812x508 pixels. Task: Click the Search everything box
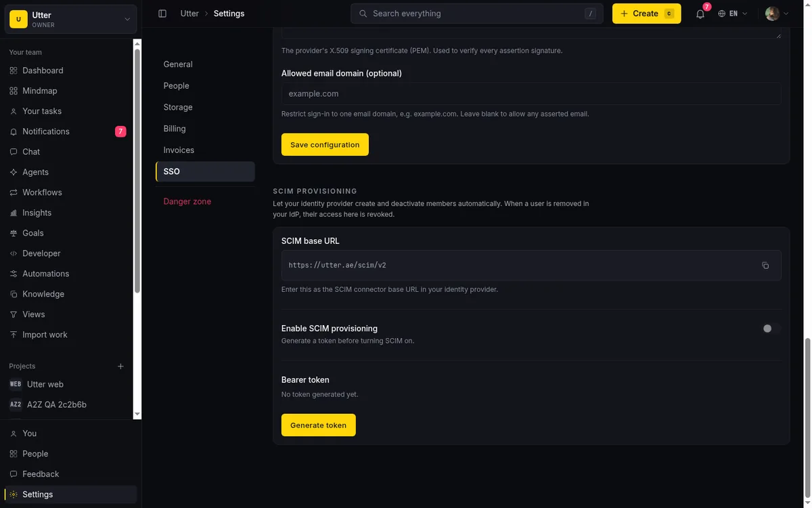pos(476,14)
